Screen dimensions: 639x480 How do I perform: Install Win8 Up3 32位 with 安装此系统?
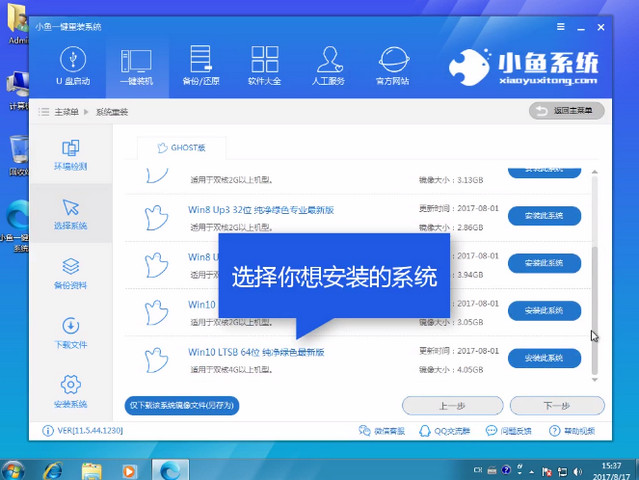pyautogui.click(x=544, y=215)
